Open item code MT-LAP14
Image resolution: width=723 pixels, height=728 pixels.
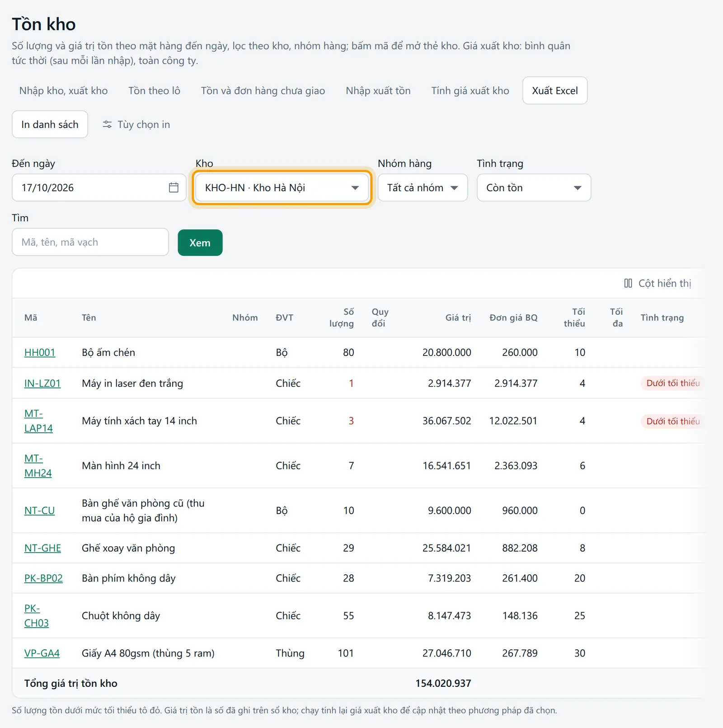(x=38, y=421)
